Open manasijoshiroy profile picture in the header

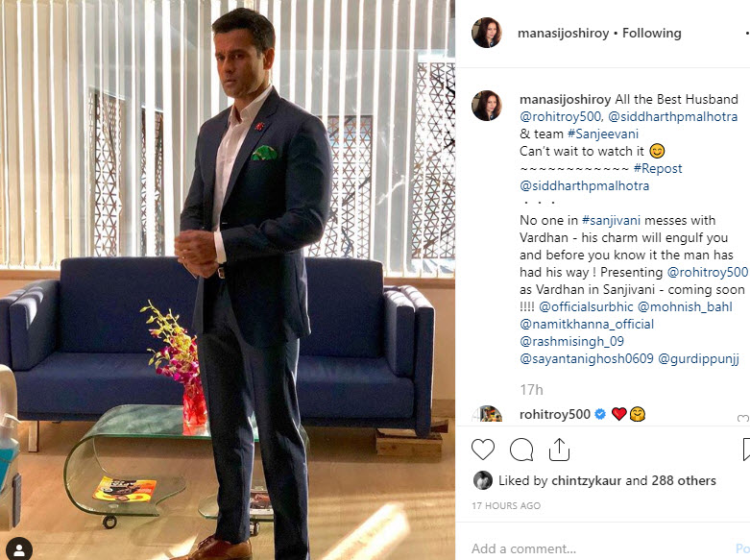[487, 33]
